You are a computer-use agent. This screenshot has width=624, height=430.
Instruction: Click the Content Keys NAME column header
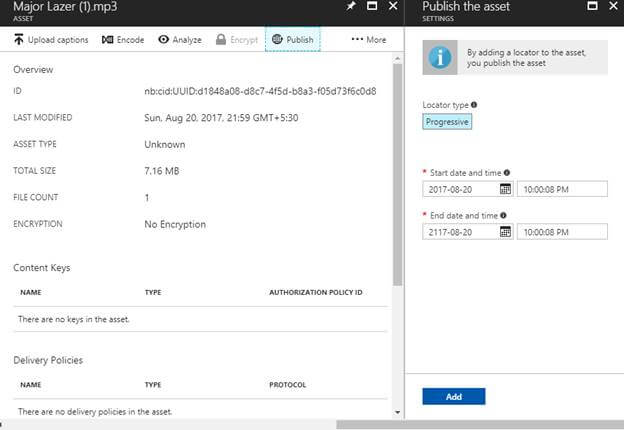(31, 292)
